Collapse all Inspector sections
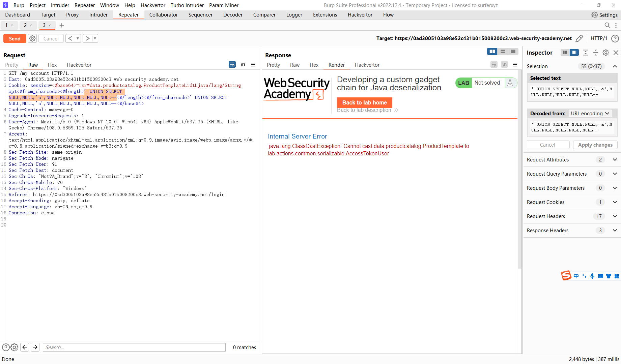This screenshot has height=364, width=621. coord(596,52)
